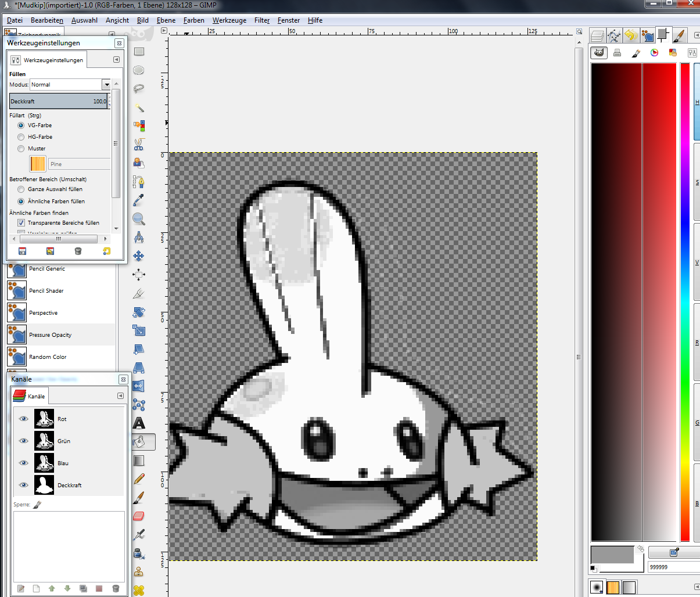Select the Eraser tool
700x597 pixels.
tap(139, 516)
